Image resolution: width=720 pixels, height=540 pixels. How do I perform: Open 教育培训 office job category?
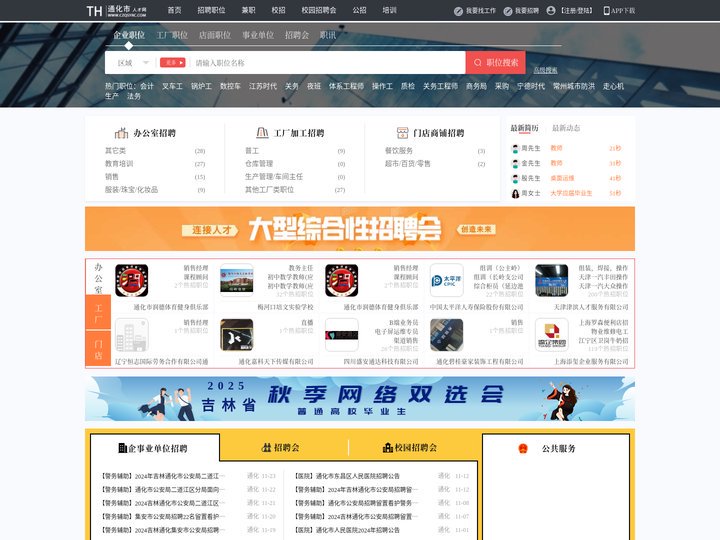(119, 163)
